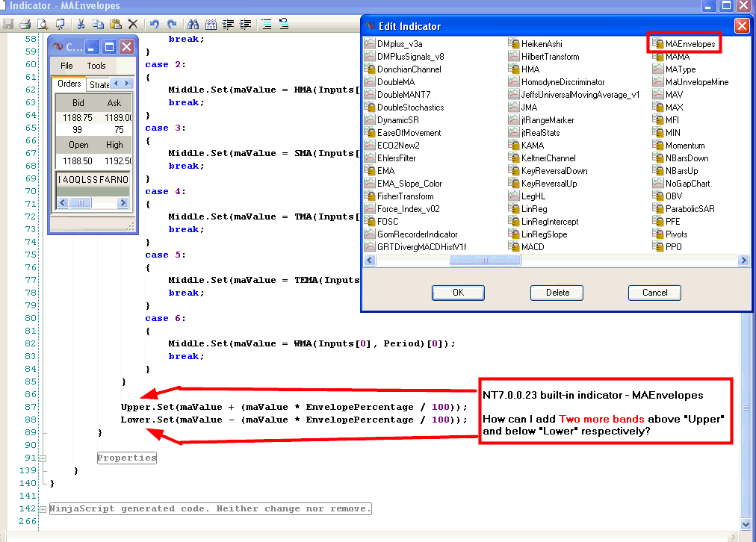Click code line 88 Lower.Set statement

tap(294, 420)
